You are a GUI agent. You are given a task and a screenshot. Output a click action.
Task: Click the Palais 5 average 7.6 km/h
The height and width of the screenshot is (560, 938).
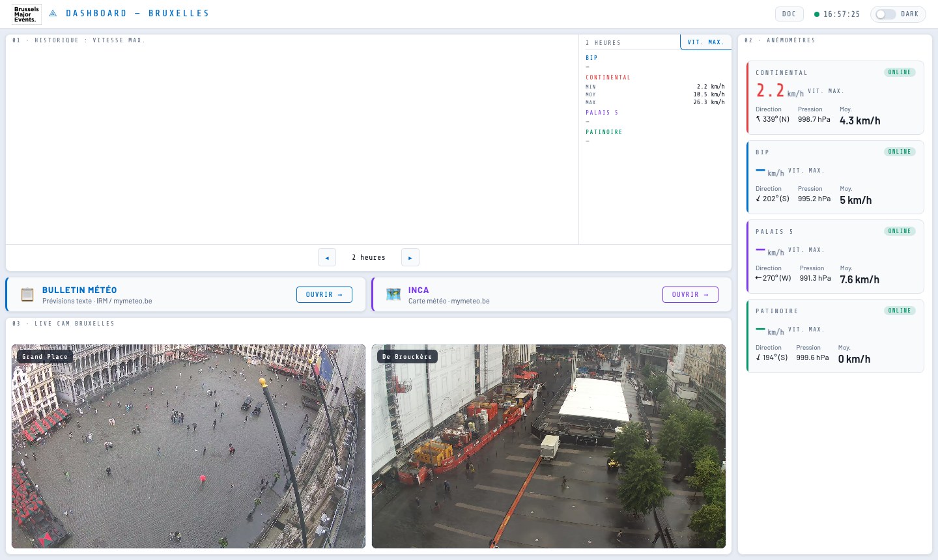click(859, 279)
